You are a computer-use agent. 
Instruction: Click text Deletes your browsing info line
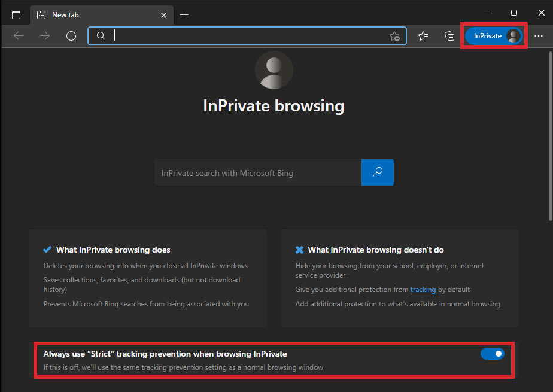coord(145,266)
